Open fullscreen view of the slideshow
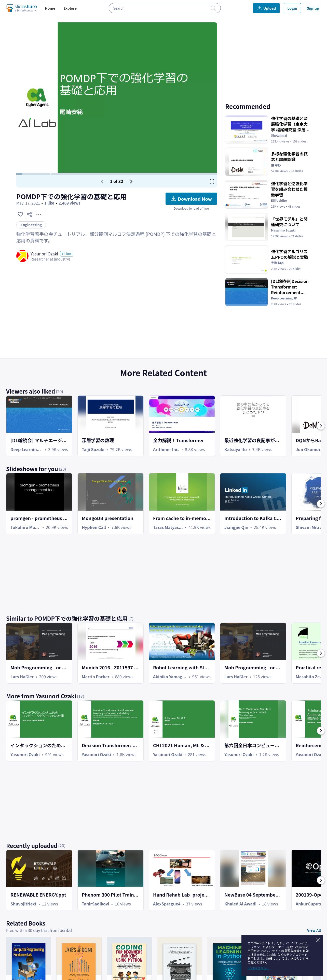The height and width of the screenshot is (980, 327). [x=212, y=181]
